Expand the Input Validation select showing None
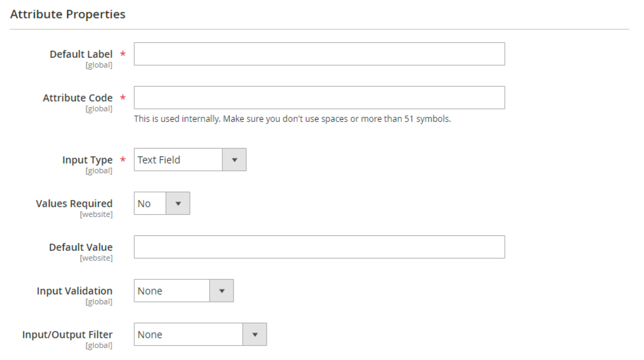644x360 pixels. click(172, 291)
